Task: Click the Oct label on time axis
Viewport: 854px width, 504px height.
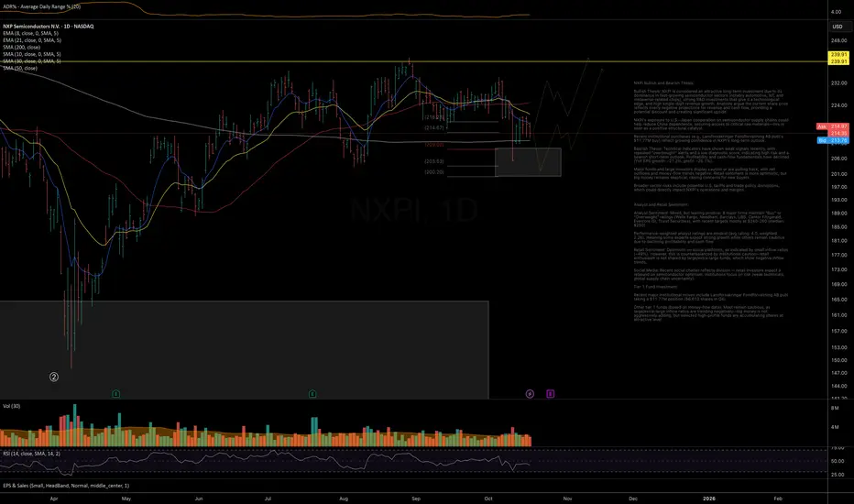Action: [x=488, y=498]
